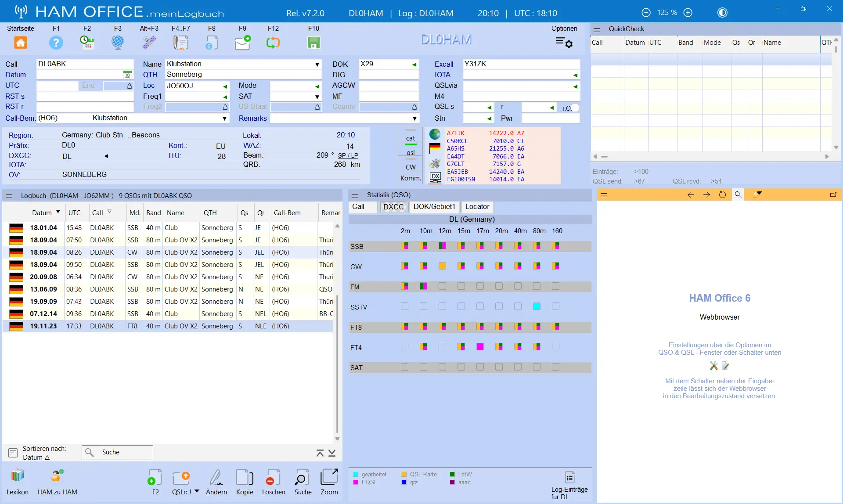843x504 pixels.
Task: Click the CW button
Action: click(411, 167)
